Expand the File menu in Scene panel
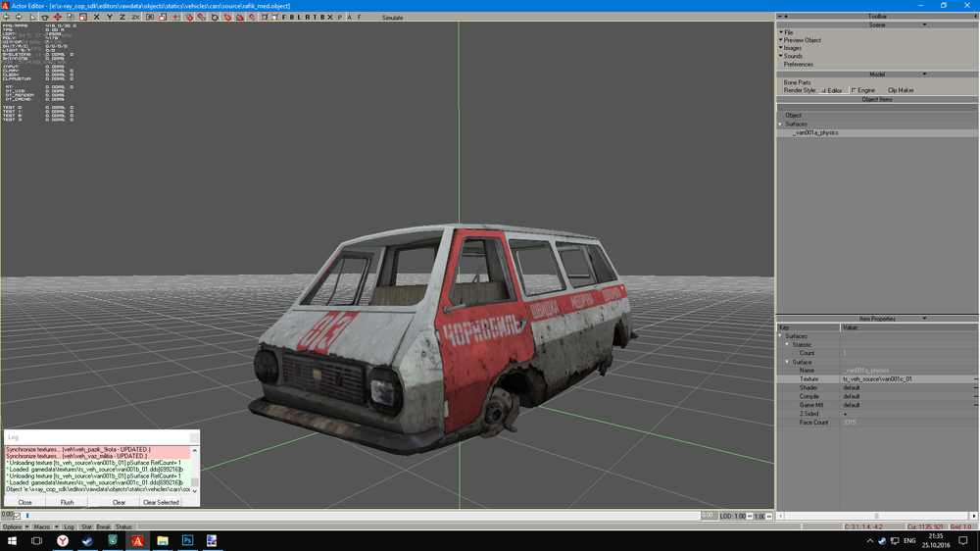 coord(787,32)
